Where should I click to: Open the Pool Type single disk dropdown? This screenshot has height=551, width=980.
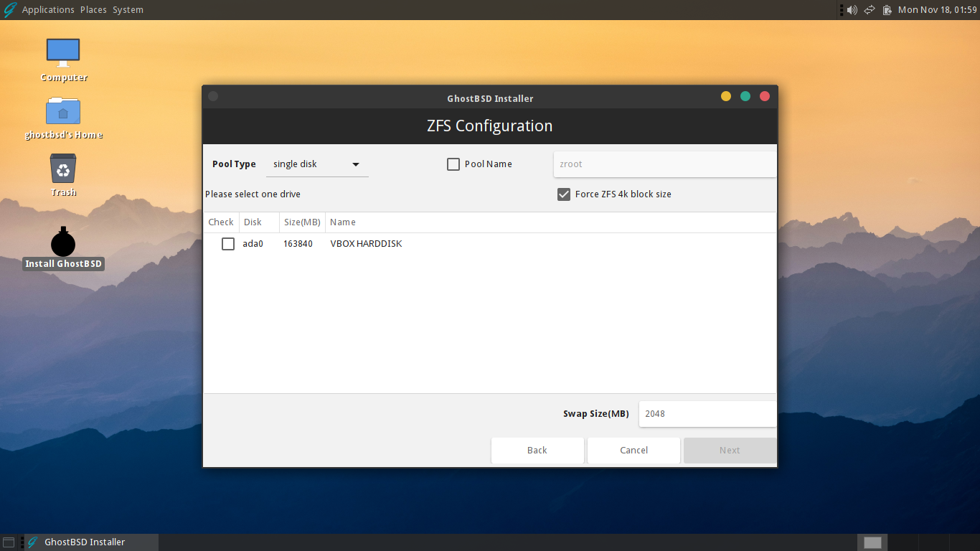point(317,164)
